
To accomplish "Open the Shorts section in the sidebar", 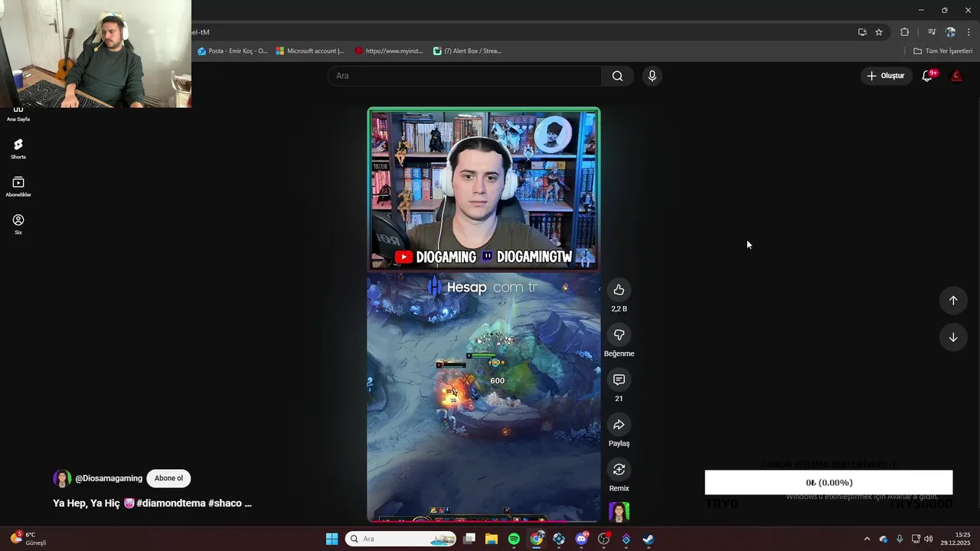I will pyautogui.click(x=18, y=148).
